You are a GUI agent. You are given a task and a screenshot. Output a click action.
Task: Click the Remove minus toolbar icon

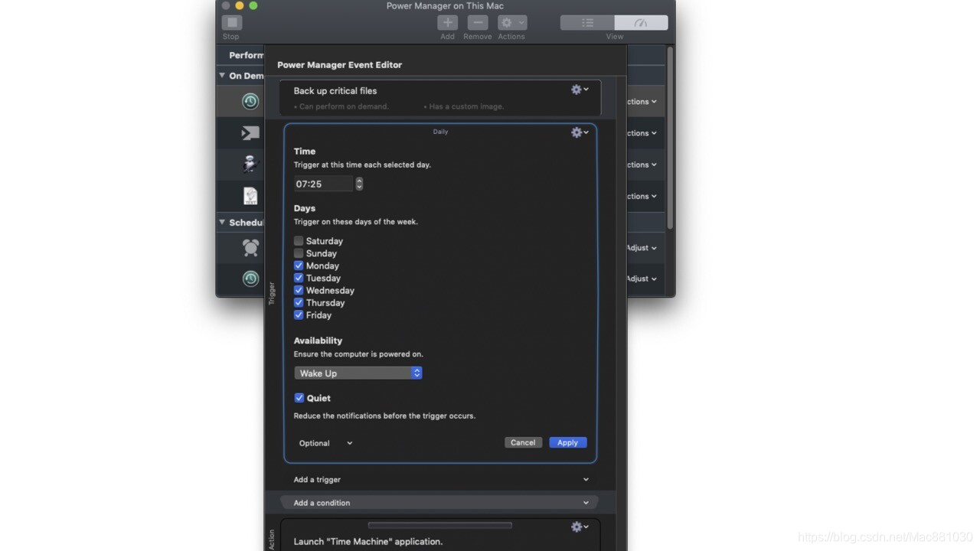click(477, 23)
